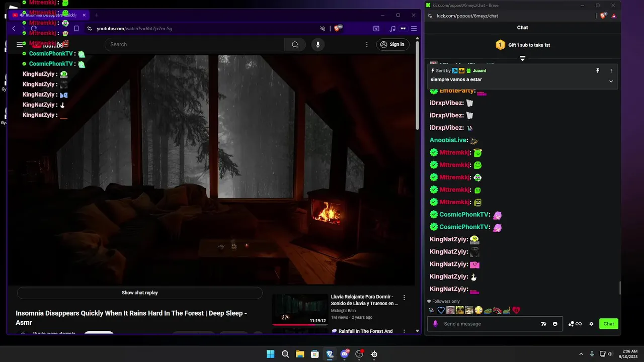Open a new tab in YouTube window
Viewport: 644px width, 362px height.
pyautogui.click(x=97, y=15)
